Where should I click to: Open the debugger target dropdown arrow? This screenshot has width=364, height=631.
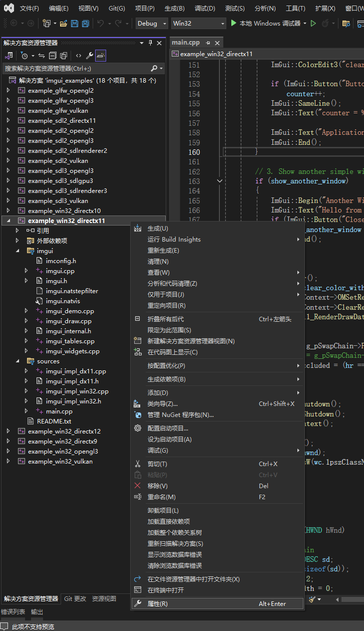click(x=304, y=24)
